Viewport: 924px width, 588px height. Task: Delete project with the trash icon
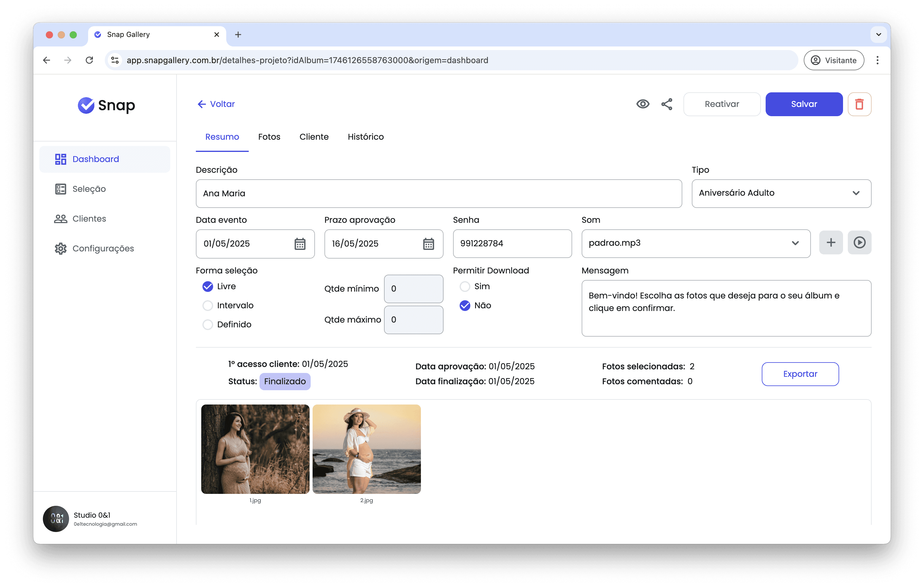coord(859,104)
